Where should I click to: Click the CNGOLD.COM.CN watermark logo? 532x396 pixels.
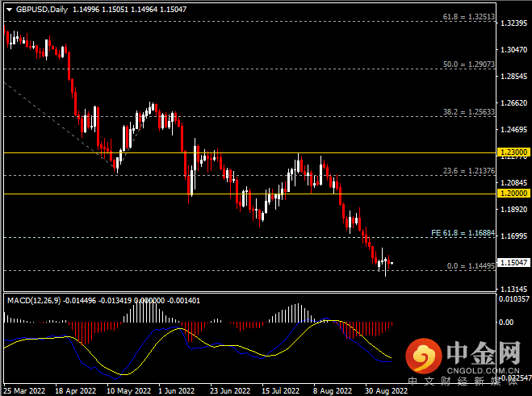464,357
